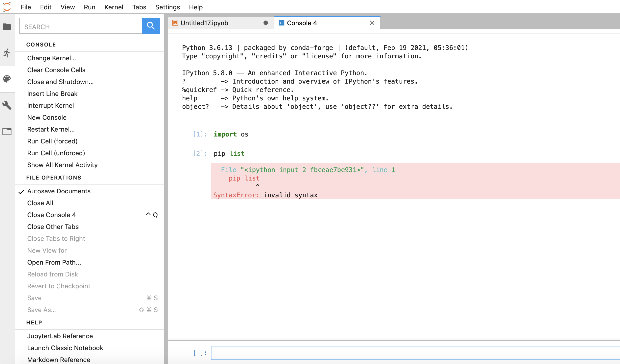This screenshot has height=364, width=620.
Task: Launch Classic Notebook from Help section
Action: (65, 348)
